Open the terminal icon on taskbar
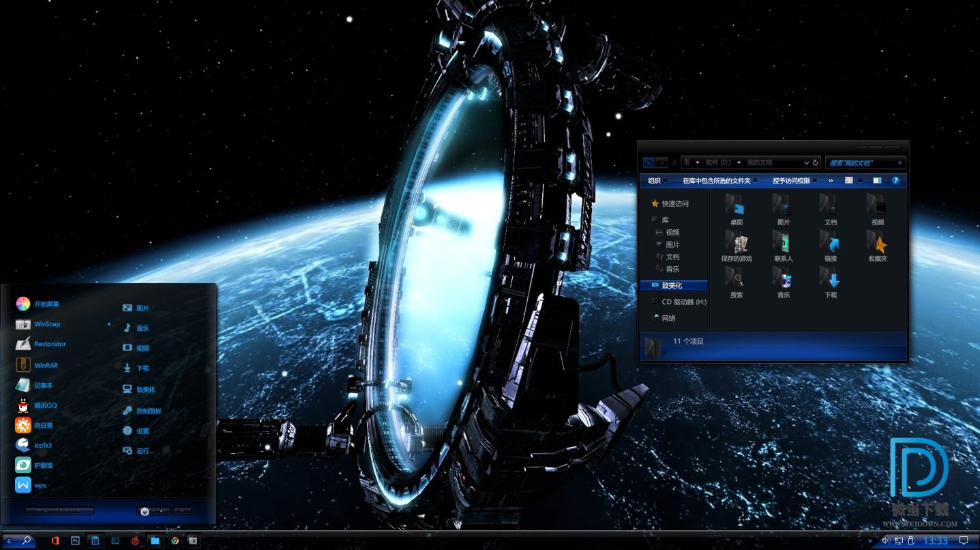The image size is (980, 550). point(115,540)
